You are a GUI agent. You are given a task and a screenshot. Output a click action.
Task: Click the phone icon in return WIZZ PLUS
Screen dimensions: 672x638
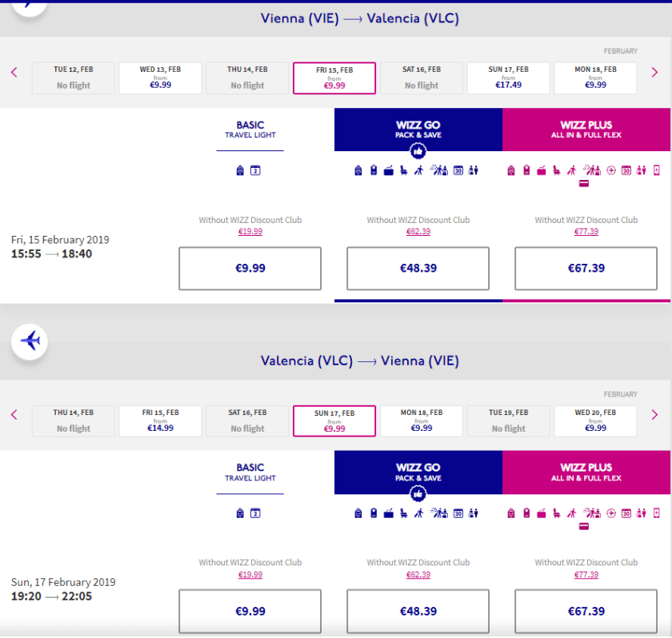pos(657,513)
